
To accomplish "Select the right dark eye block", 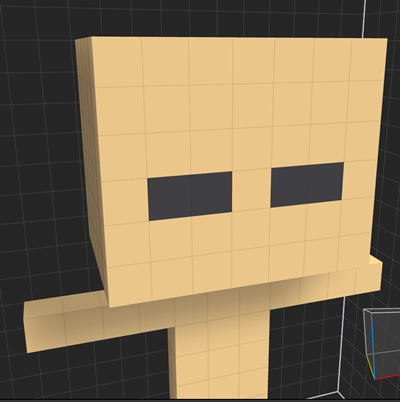I will 307,185.
